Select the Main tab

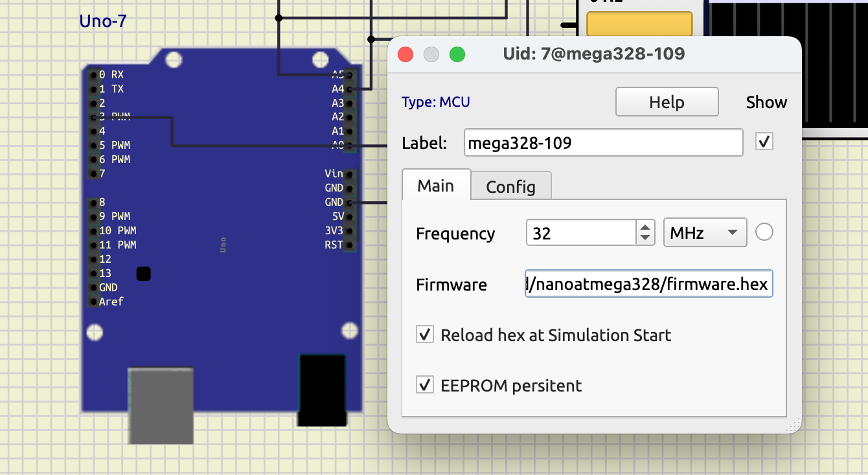click(435, 185)
